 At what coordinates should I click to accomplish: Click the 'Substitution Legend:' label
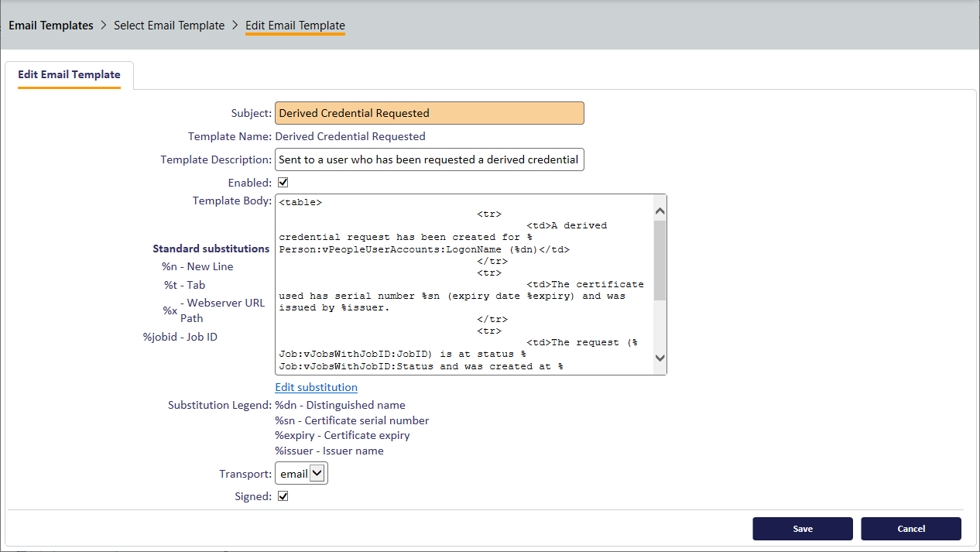220,405
